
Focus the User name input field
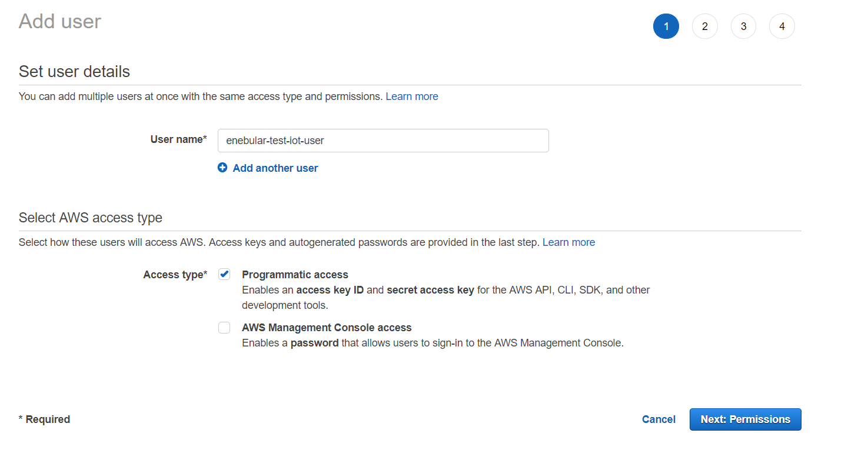[383, 141]
